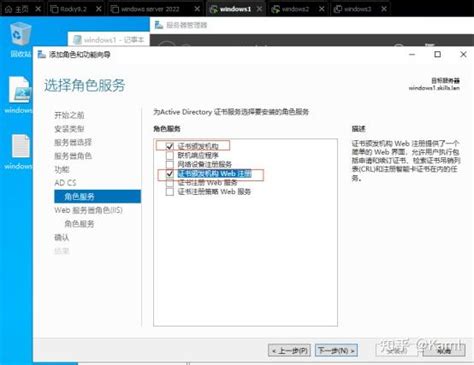The image size is (474, 365).
Task: Go to the 安装类型 wizard step
Action: click(69, 129)
